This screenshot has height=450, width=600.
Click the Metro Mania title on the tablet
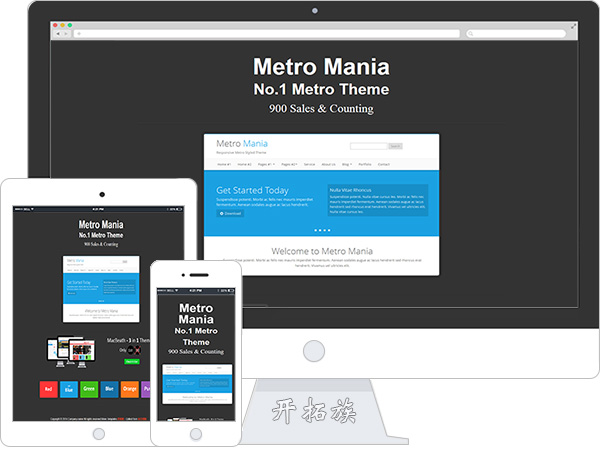[x=101, y=224]
